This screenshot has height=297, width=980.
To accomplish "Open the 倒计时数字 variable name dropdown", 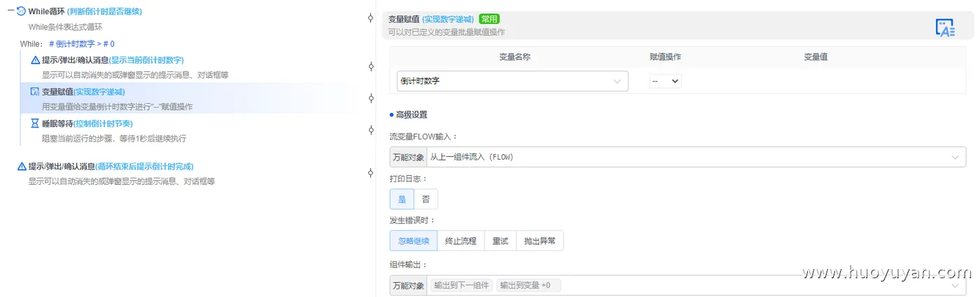I will pos(512,81).
